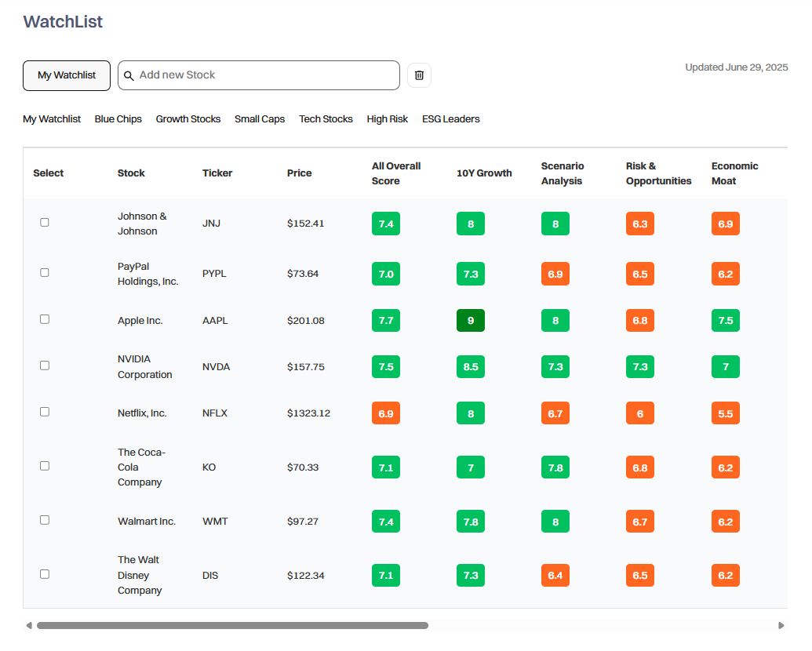Select the Walmart Inc. checkbox

tap(45, 520)
